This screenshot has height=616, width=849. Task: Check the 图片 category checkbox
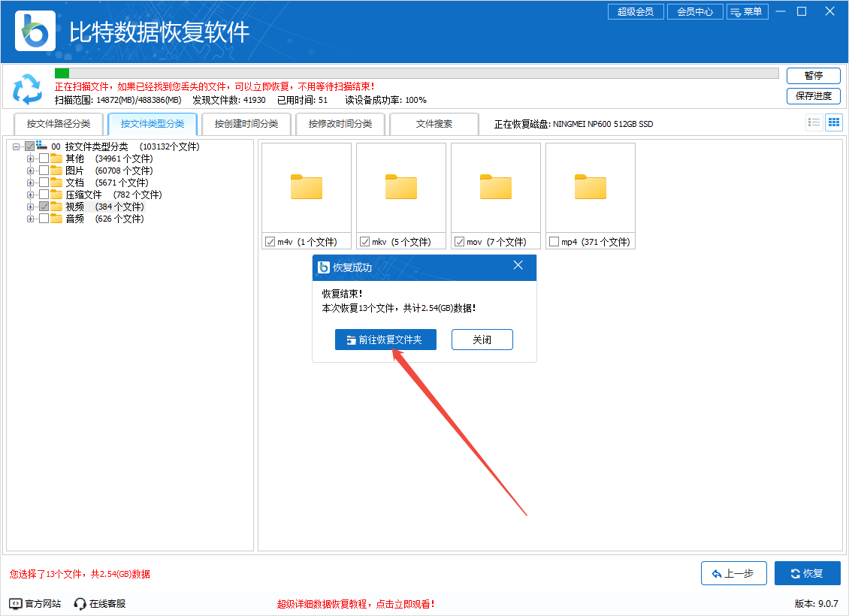coord(44,171)
